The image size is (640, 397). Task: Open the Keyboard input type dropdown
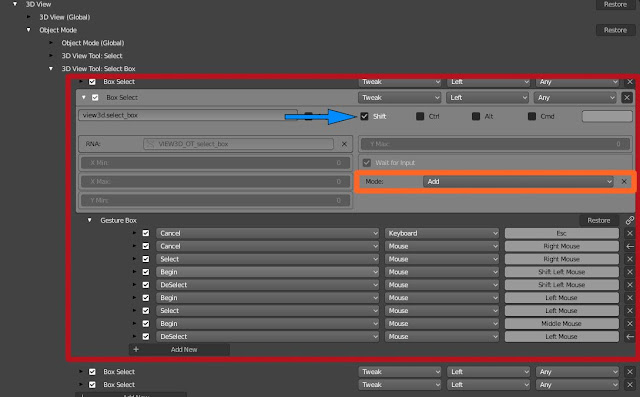442,233
